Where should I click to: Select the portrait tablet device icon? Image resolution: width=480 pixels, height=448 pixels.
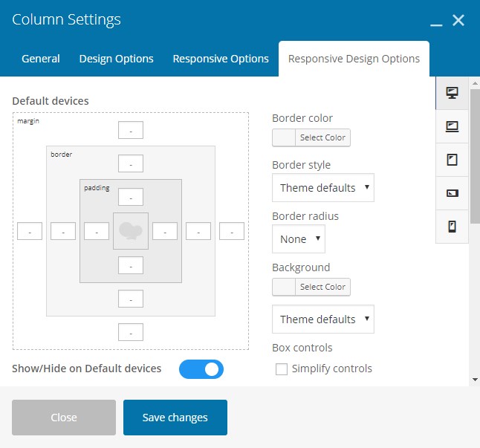coord(452,160)
